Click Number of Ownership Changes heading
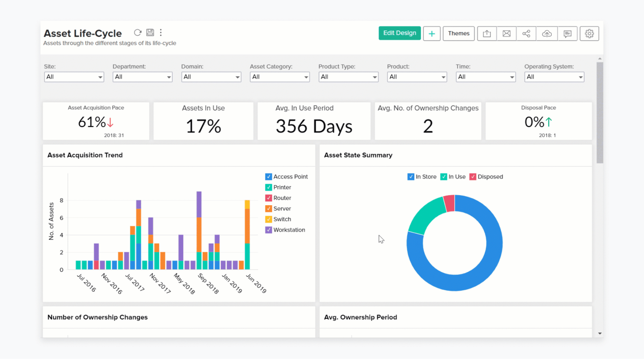 tap(97, 317)
